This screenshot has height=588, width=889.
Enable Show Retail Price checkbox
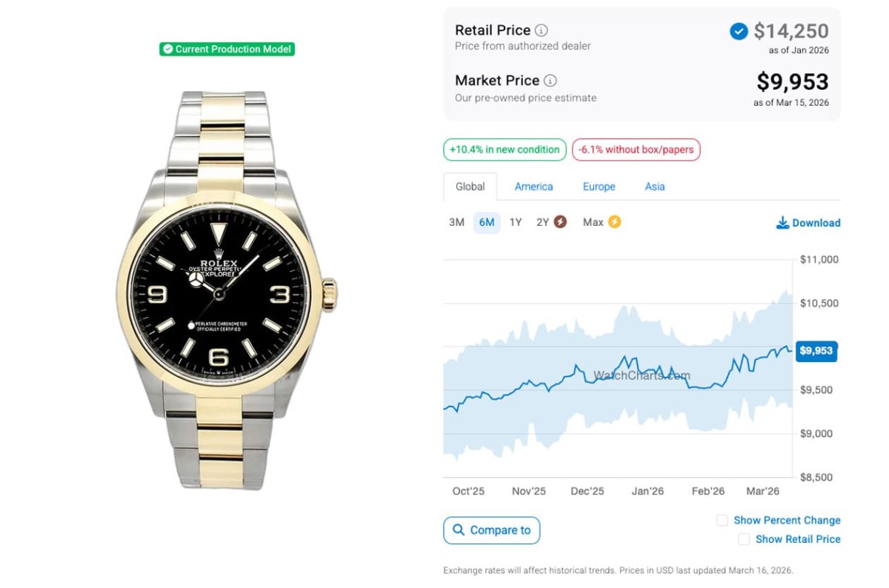tap(744, 539)
